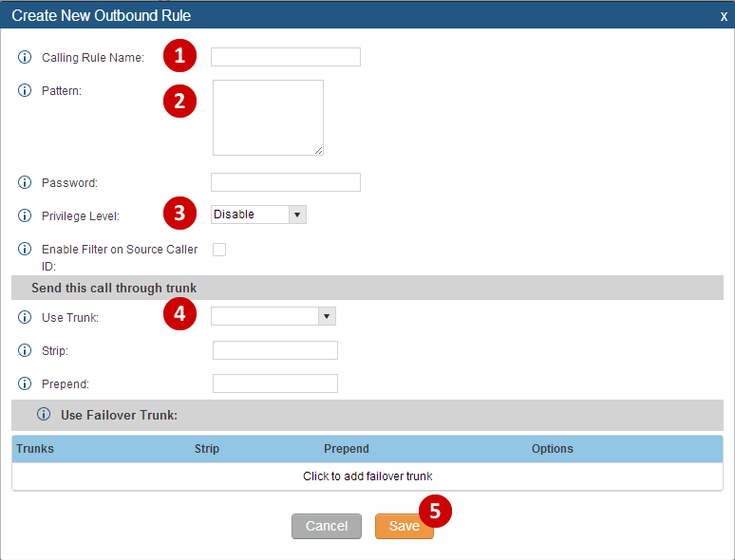735x560 pixels.
Task: Click info icon beside Password label
Action: pyautogui.click(x=25, y=182)
